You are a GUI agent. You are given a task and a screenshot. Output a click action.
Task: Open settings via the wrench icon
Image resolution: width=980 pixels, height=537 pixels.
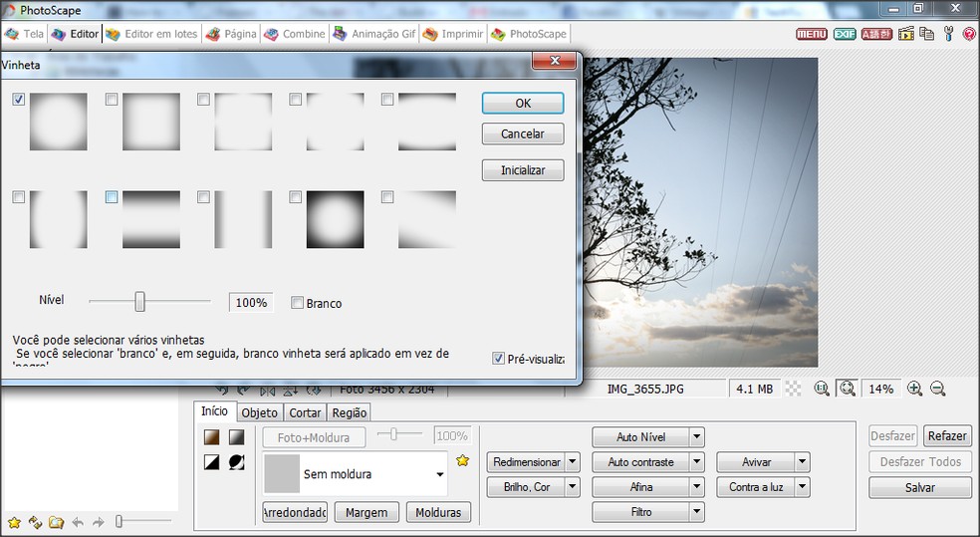[949, 34]
